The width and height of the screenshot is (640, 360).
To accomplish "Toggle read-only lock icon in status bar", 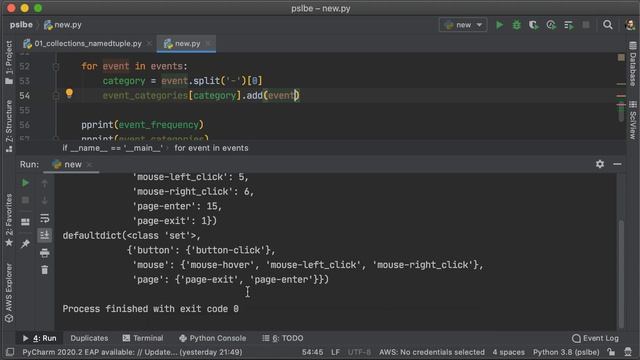I will [x=611, y=352].
